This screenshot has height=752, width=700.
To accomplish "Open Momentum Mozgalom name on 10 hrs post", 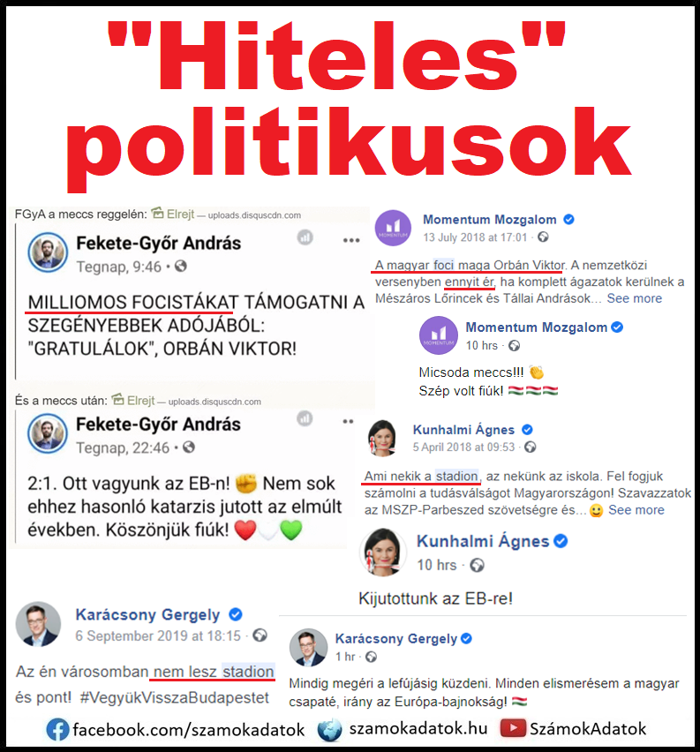I will coord(537,327).
